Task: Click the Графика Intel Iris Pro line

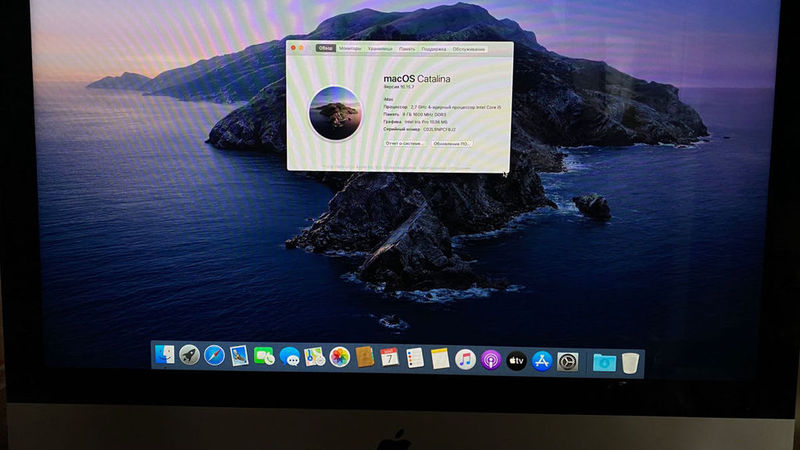Action: coord(415,122)
